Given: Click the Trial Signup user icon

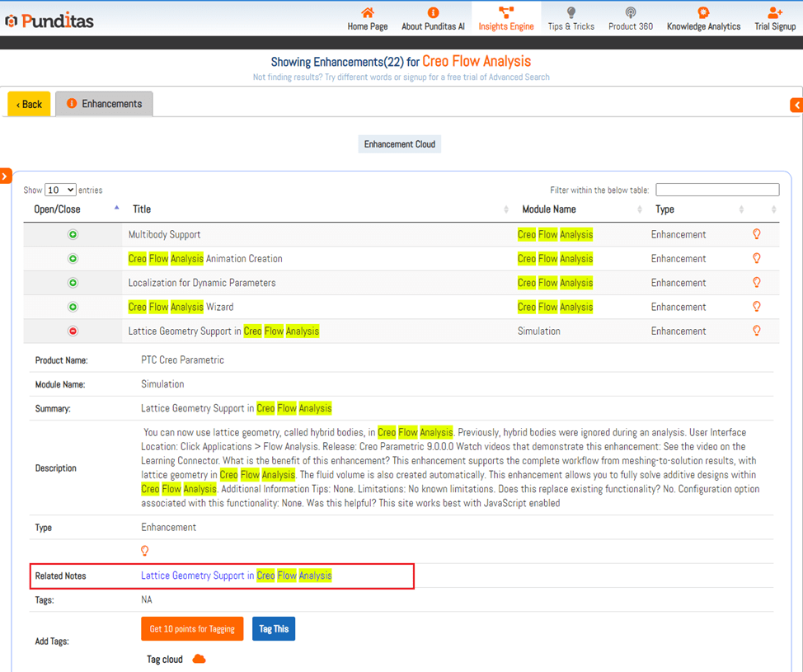Looking at the screenshot, I should pos(775,12).
